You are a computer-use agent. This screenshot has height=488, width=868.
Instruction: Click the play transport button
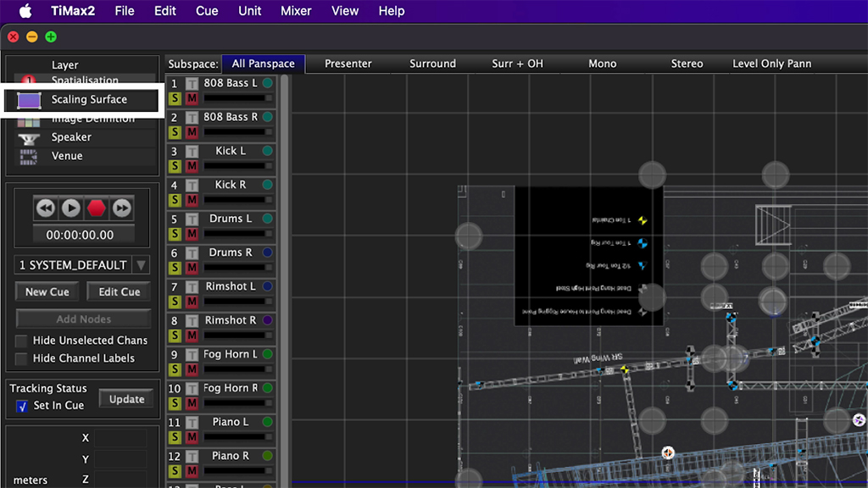(x=71, y=208)
